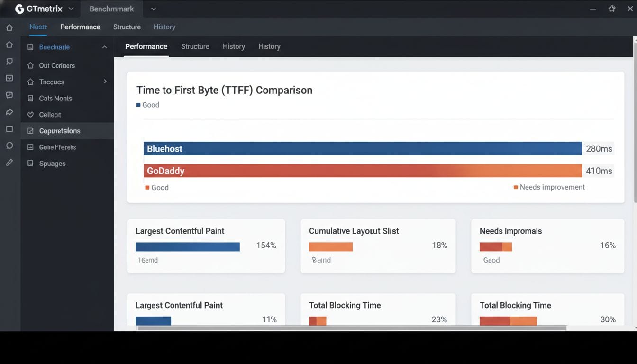Click the house icon beside Out Coriners
This screenshot has height=364, width=637.
click(x=30, y=65)
